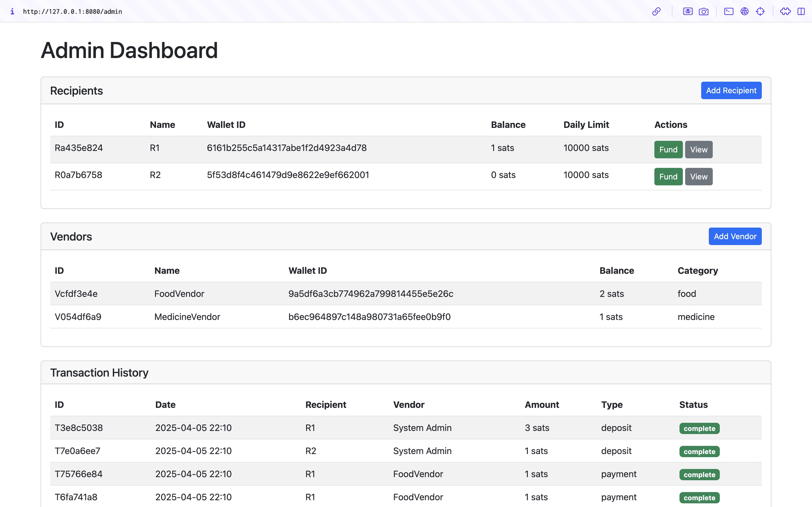This screenshot has height=507, width=812.
Task: Toggle the split view panel icon
Action: click(x=801, y=11)
